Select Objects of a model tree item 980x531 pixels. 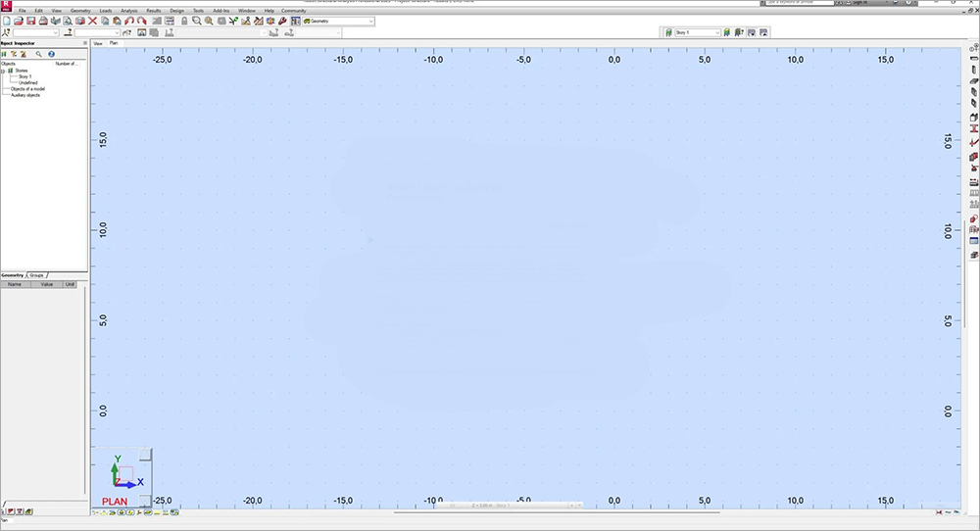click(x=27, y=89)
